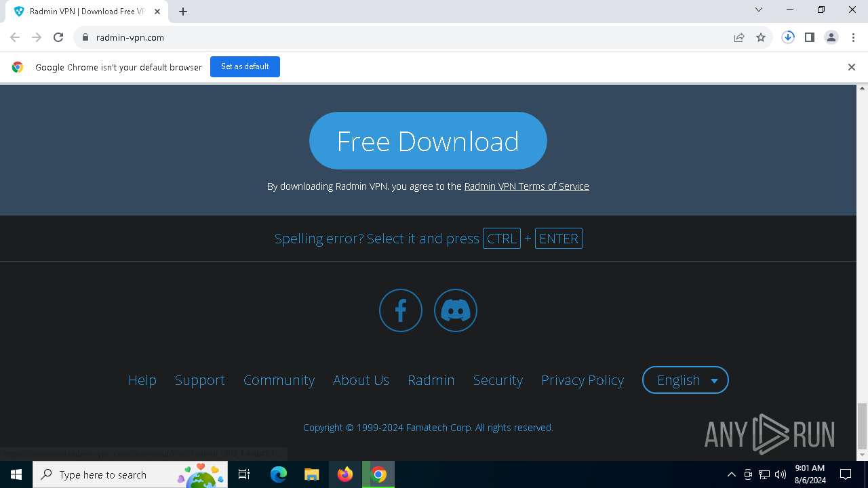This screenshot has height=488, width=868.
Task: Dismiss the default browser notification bar
Action: pos(852,67)
